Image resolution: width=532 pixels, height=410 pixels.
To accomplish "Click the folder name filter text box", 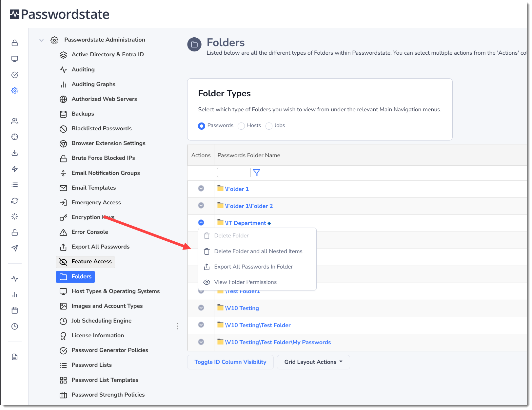I will 234,172.
